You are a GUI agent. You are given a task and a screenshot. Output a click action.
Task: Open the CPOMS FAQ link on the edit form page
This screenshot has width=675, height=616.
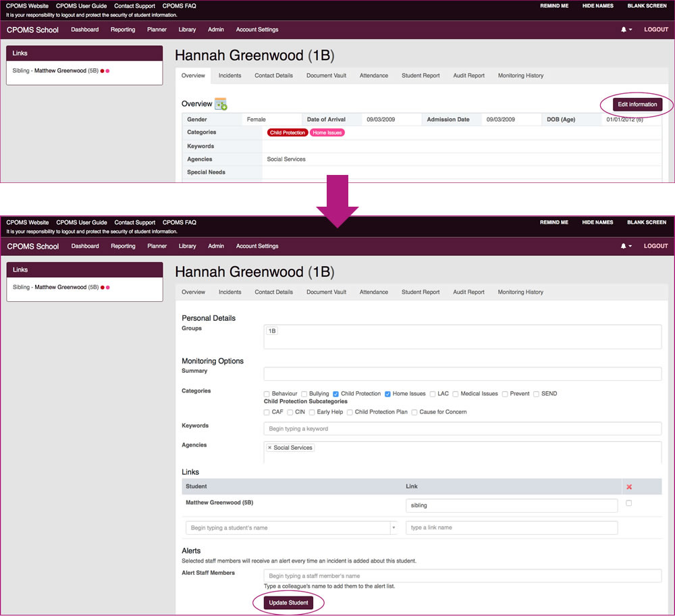(x=179, y=223)
